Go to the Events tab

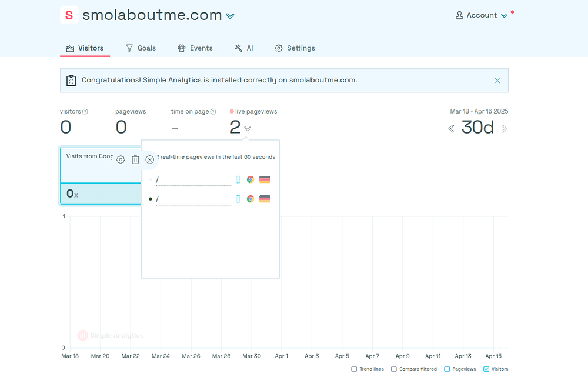(195, 48)
